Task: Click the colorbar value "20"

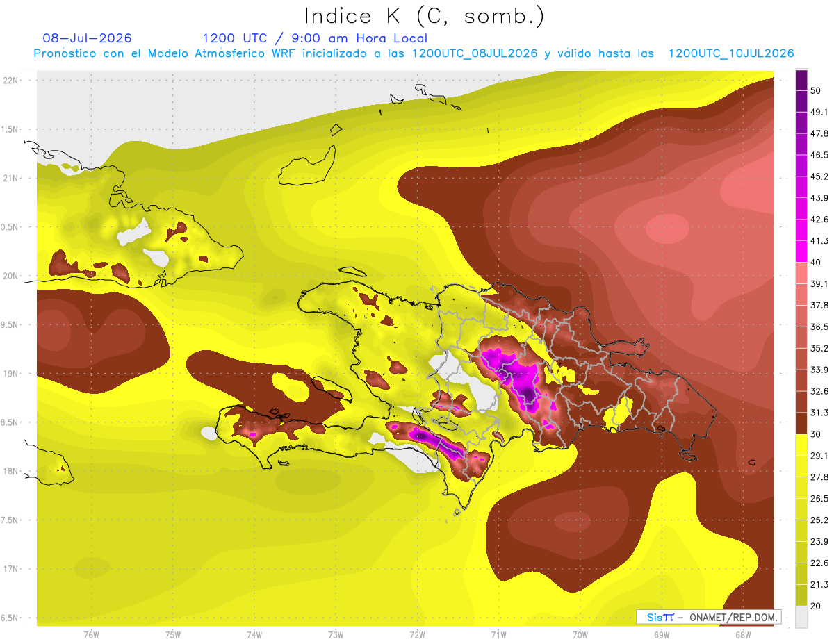Action: (817, 606)
